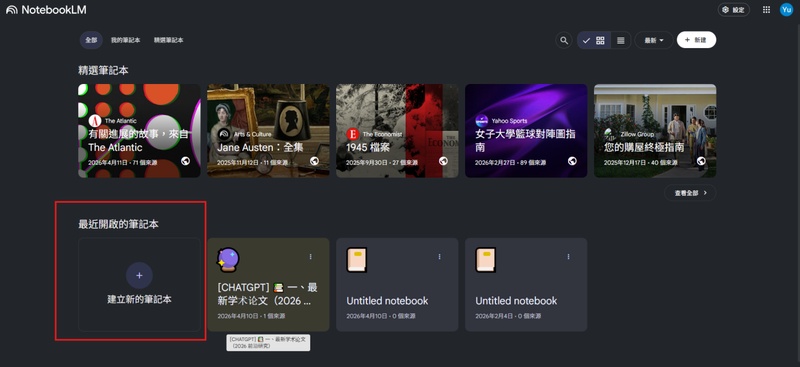This screenshot has width=800, height=367.
Task: Click the crystal ball notebook emoji icon
Action: click(x=228, y=260)
